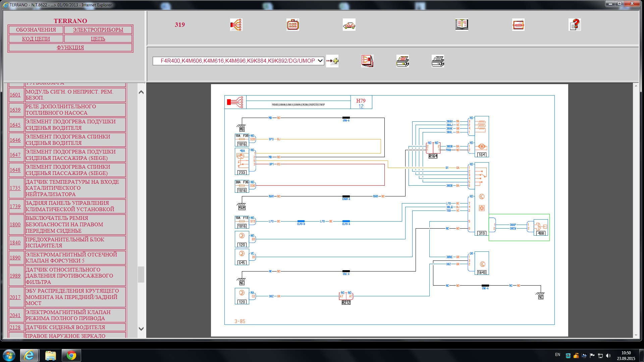The image size is (644, 362).
Task: Click component 319 box in diagram
Action: (x=482, y=199)
